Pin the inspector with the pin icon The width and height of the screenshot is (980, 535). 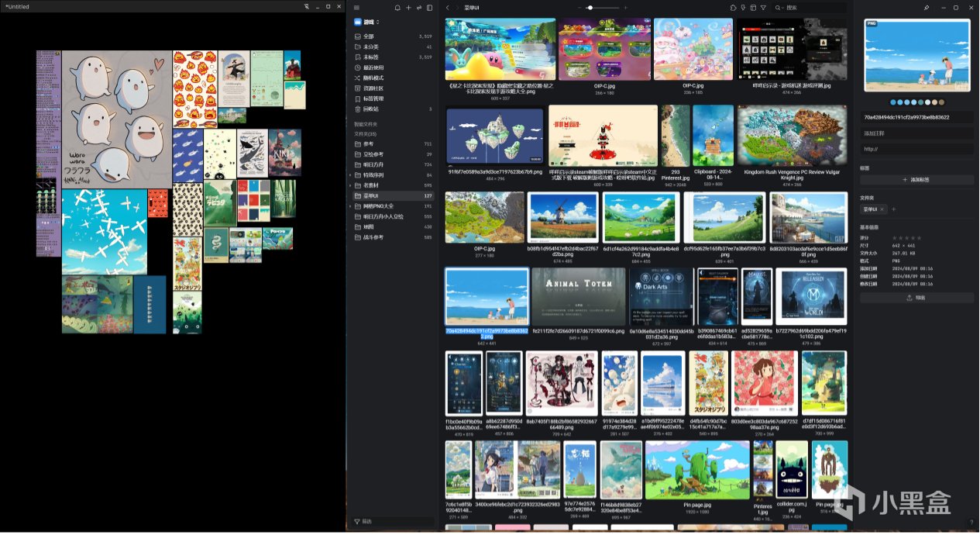click(x=927, y=8)
